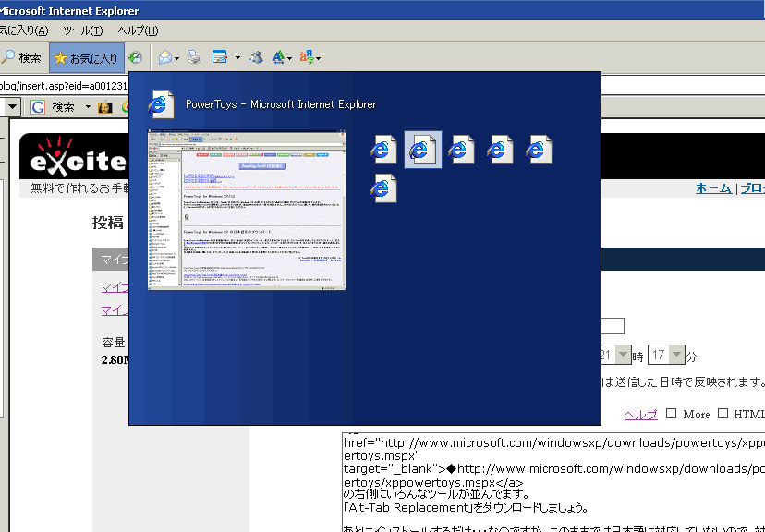Open the hour dropdown before 時
Viewport: 765px width, 532px height.
tap(623, 355)
